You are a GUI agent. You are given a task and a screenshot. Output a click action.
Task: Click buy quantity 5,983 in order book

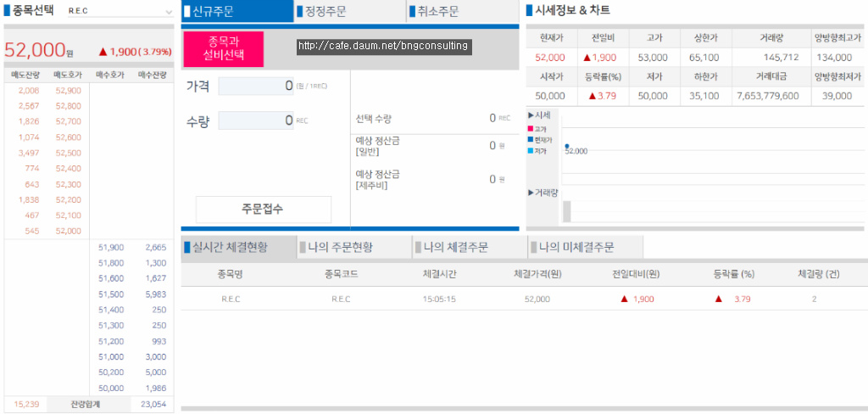pos(156,294)
